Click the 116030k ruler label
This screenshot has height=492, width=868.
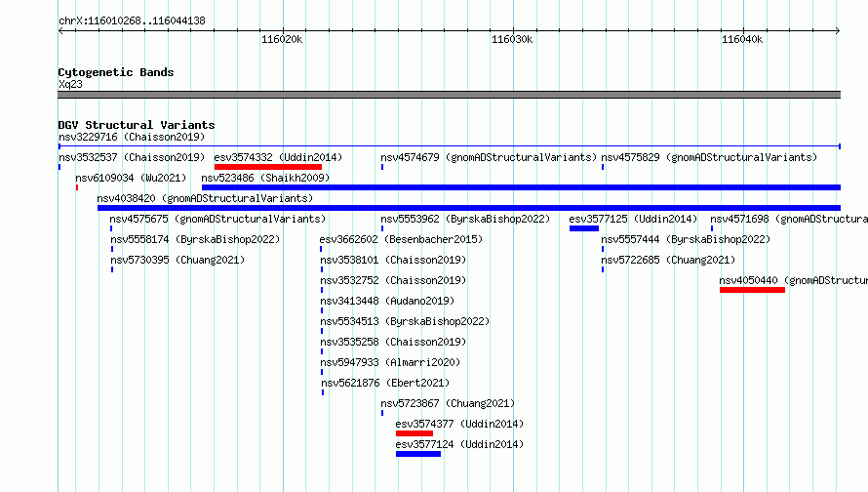click(512, 39)
